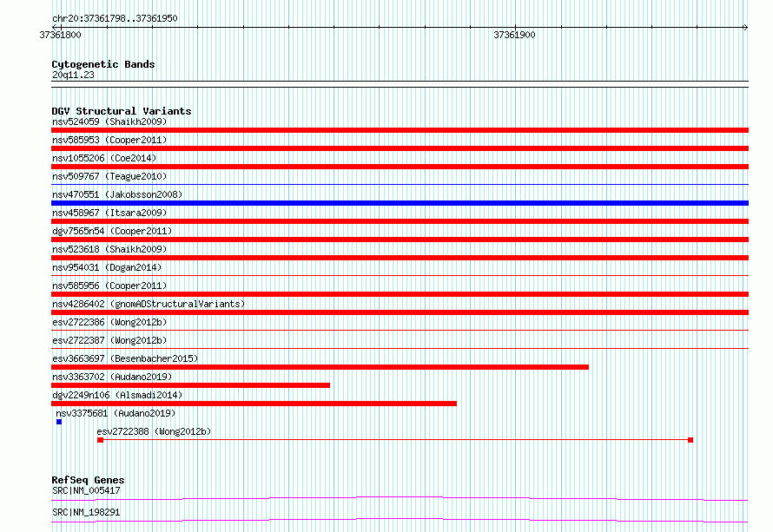Click the magenta track of SRC|NM_005417
773x532 pixels.
(400, 498)
